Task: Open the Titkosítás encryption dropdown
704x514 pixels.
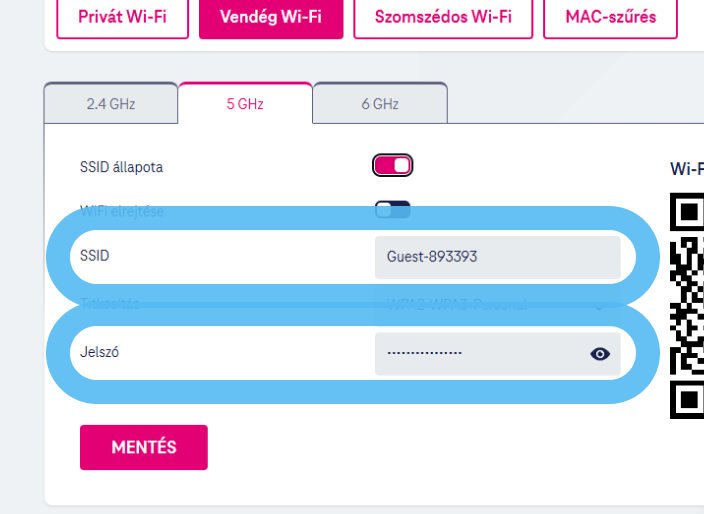Action: [497, 305]
